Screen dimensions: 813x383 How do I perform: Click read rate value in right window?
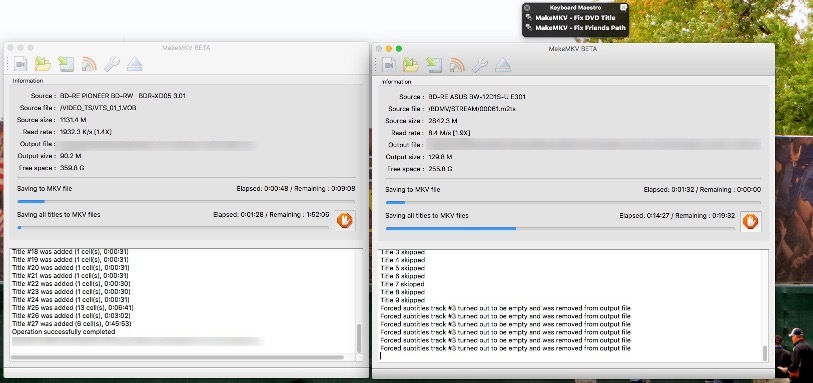pyautogui.click(x=451, y=133)
